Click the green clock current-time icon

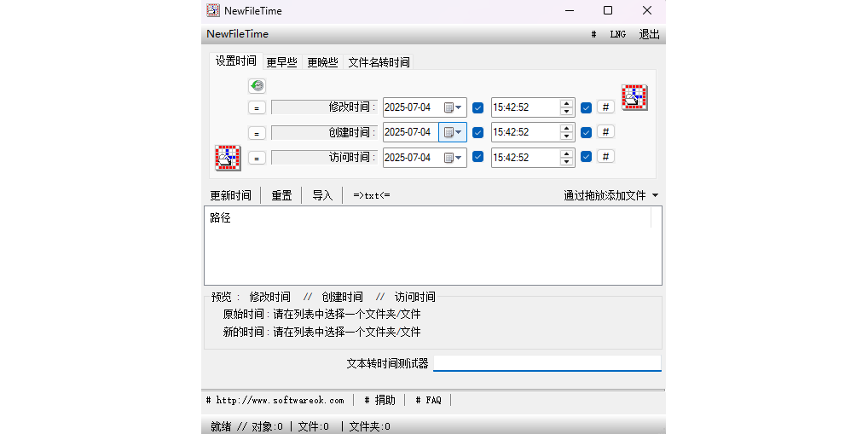[257, 86]
